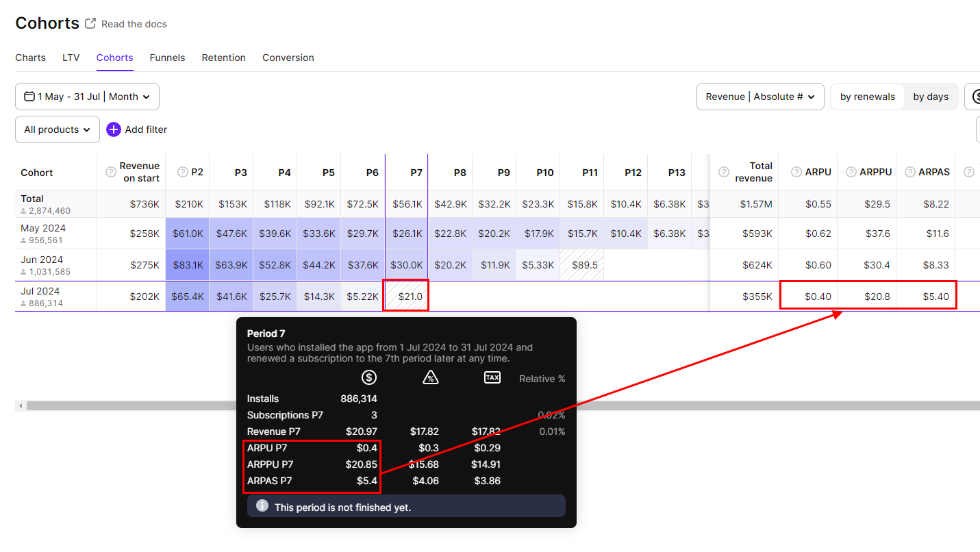The image size is (980, 552).
Task: Select the Jun 2024 cohort row label
Action: click(x=42, y=260)
